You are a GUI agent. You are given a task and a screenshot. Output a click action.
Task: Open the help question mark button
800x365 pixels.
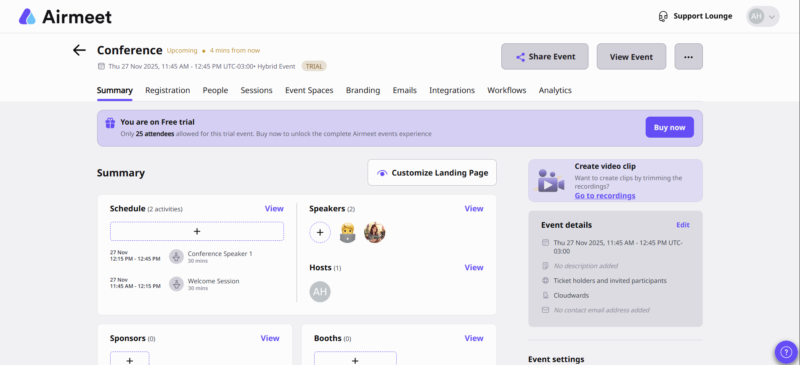tap(786, 352)
